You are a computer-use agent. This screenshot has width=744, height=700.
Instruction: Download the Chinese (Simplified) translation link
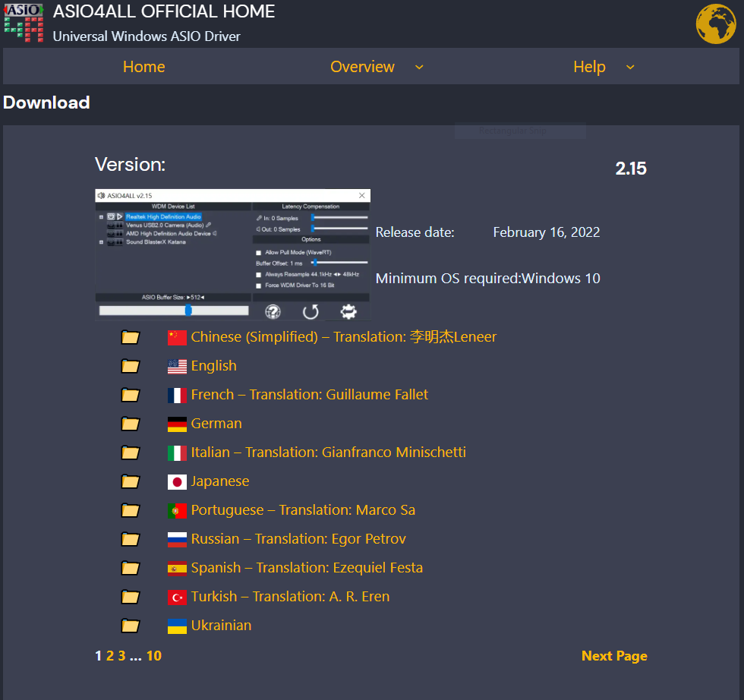(x=343, y=337)
